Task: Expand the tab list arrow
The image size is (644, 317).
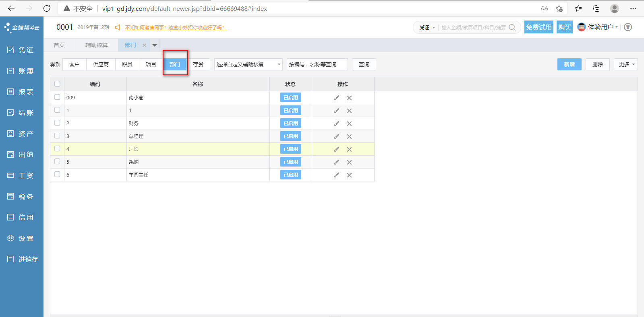Action: point(155,45)
